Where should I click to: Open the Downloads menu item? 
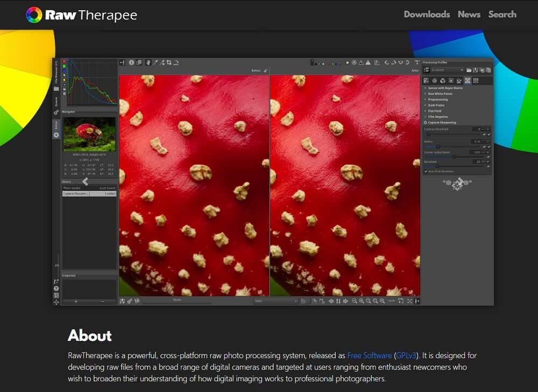coord(427,15)
